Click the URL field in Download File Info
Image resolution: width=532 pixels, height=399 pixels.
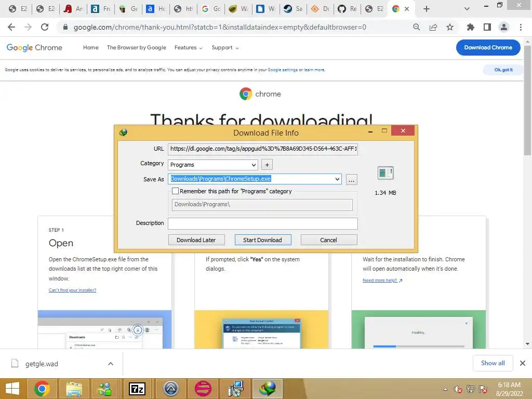pos(262,149)
